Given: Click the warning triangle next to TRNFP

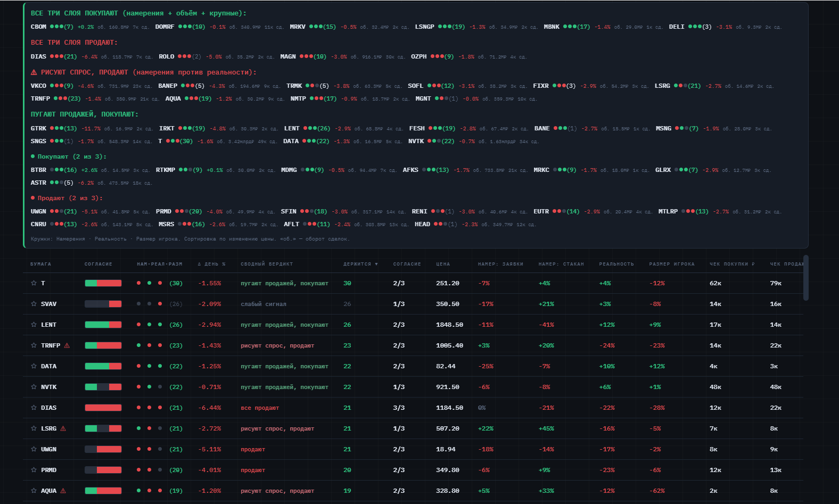Looking at the screenshot, I should (67, 345).
